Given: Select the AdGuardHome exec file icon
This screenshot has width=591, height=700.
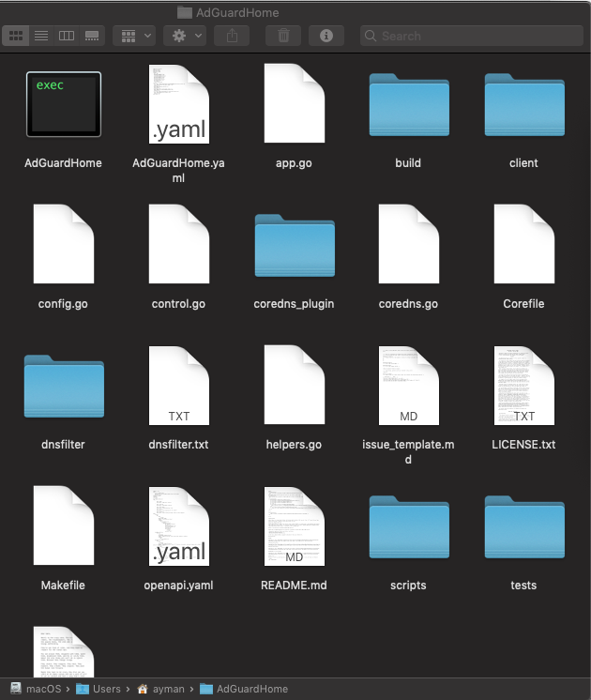Looking at the screenshot, I should (x=64, y=104).
